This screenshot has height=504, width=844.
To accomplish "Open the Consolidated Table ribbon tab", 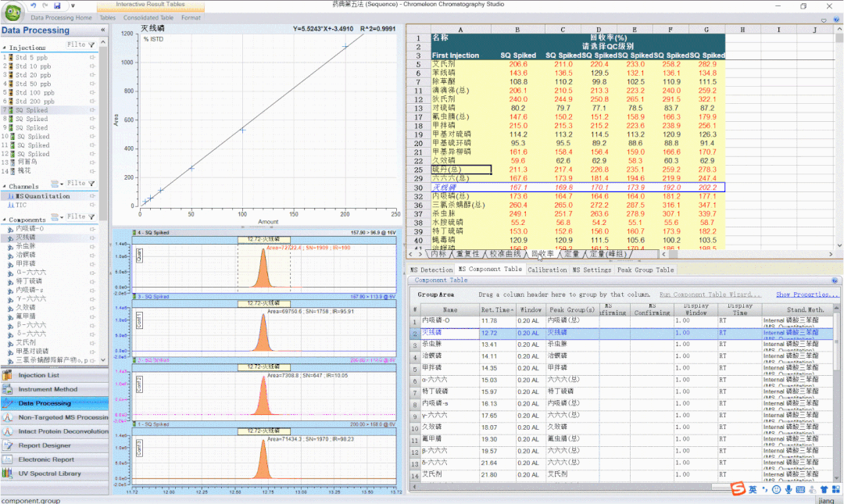I will click(148, 17).
